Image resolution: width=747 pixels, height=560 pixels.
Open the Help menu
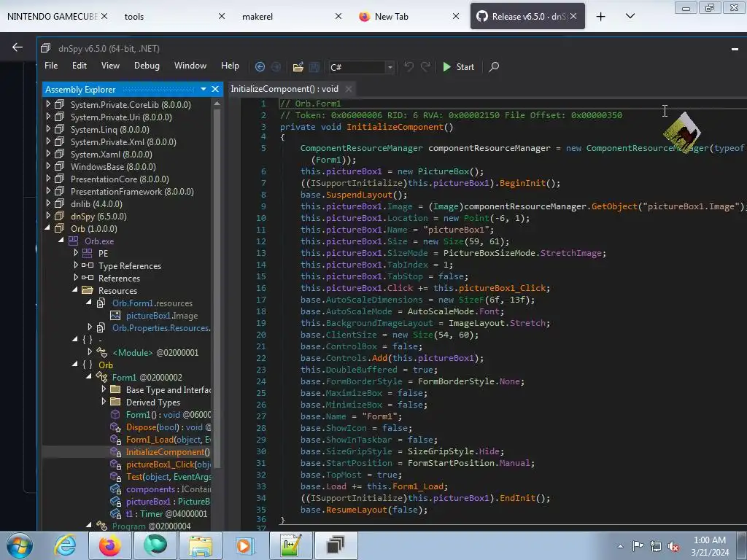(230, 66)
